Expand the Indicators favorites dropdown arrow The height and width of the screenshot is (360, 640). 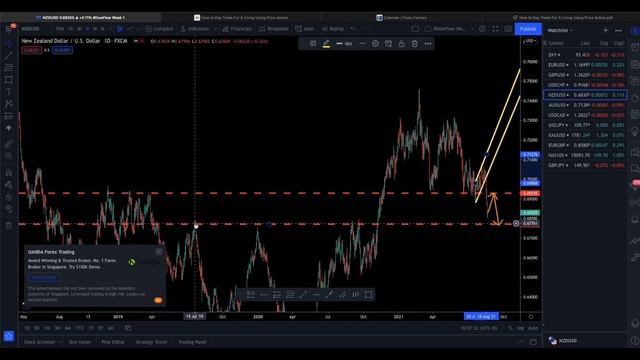point(215,29)
